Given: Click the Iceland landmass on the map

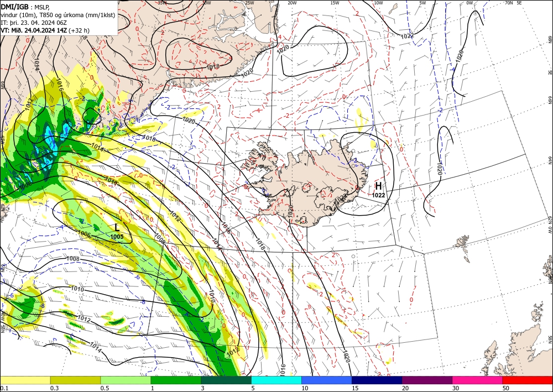Looking at the screenshot, I should click(307, 184).
